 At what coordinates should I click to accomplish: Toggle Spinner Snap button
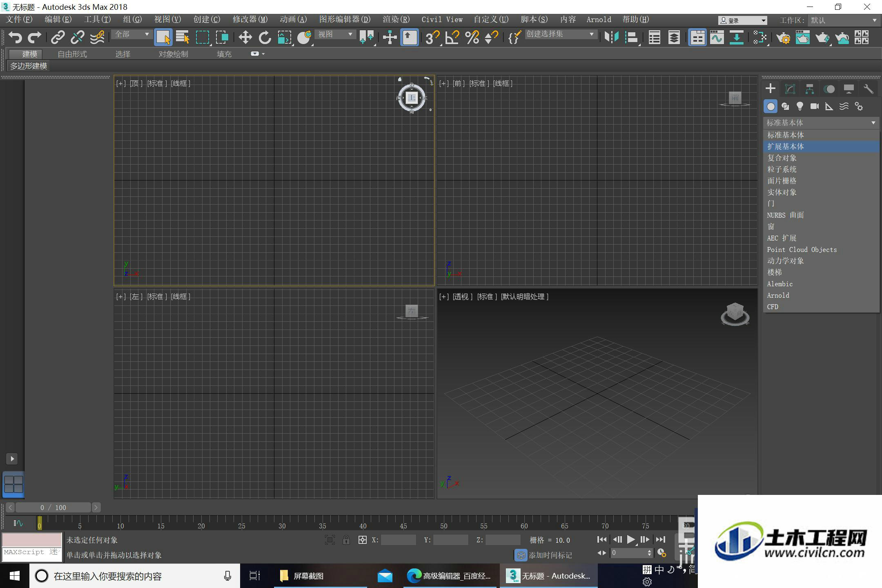pyautogui.click(x=491, y=38)
